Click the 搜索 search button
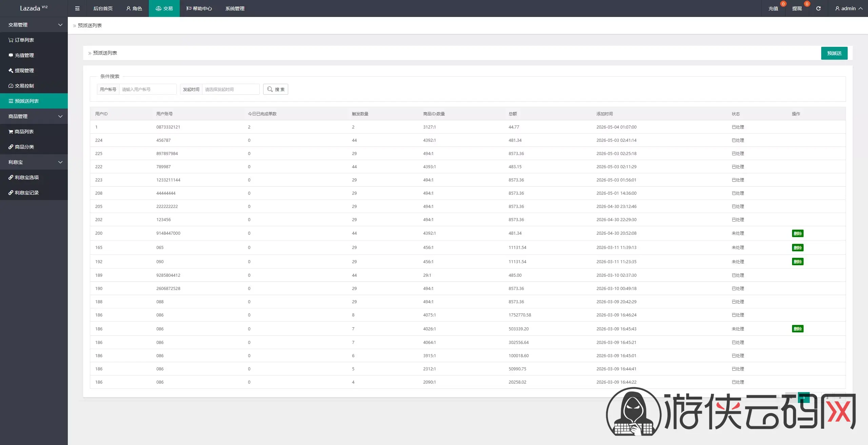The height and width of the screenshot is (445, 868). (276, 89)
